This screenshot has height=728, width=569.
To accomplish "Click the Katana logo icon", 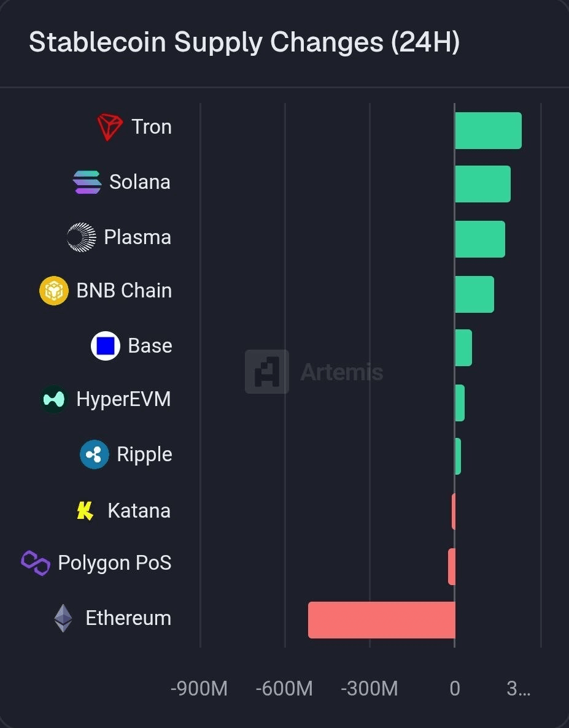I will click(x=85, y=510).
